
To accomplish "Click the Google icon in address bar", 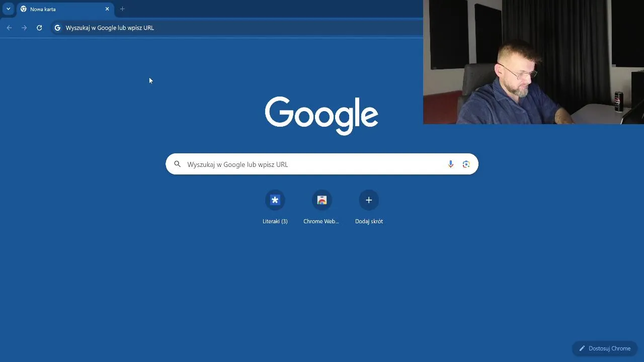I will pyautogui.click(x=57, y=28).
